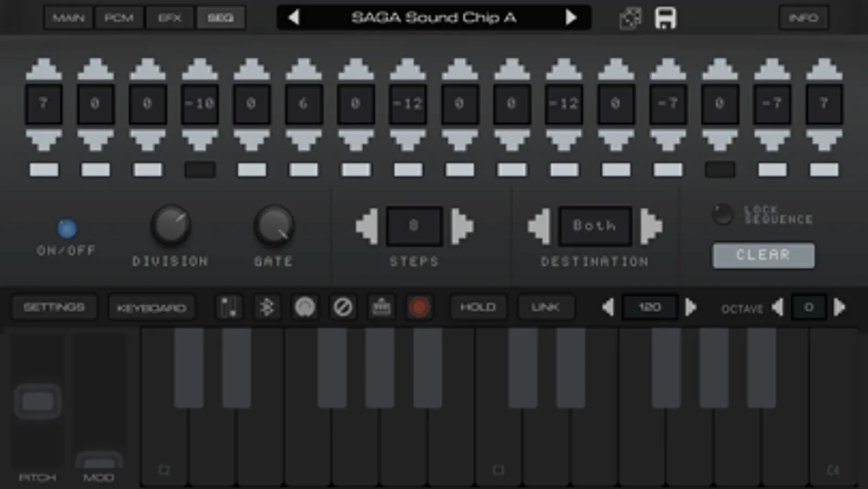
Task: Raise the eighth step's -12 value with up arrow
Action: tap(408, 69)
